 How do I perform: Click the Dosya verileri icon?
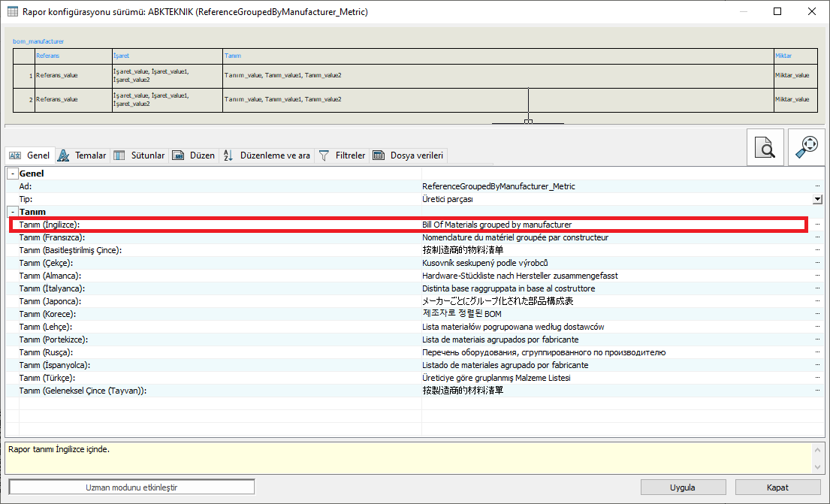coord(379,155)
